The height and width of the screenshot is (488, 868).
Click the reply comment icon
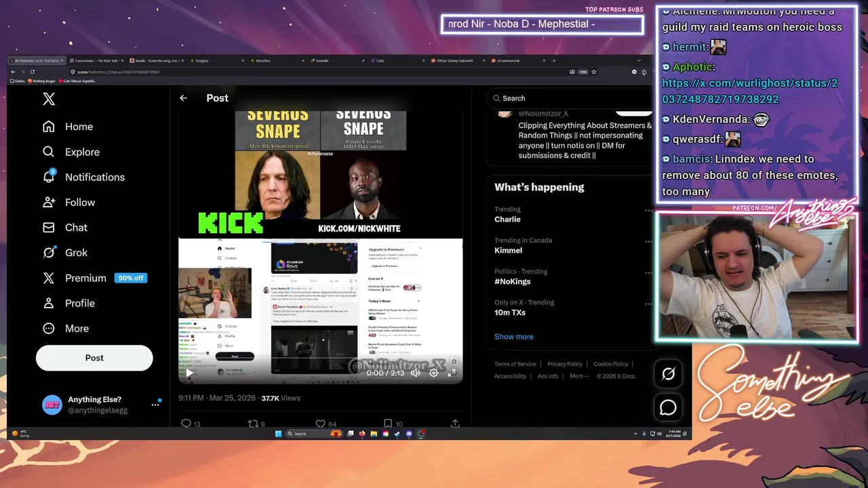click(x=186, y=423)
